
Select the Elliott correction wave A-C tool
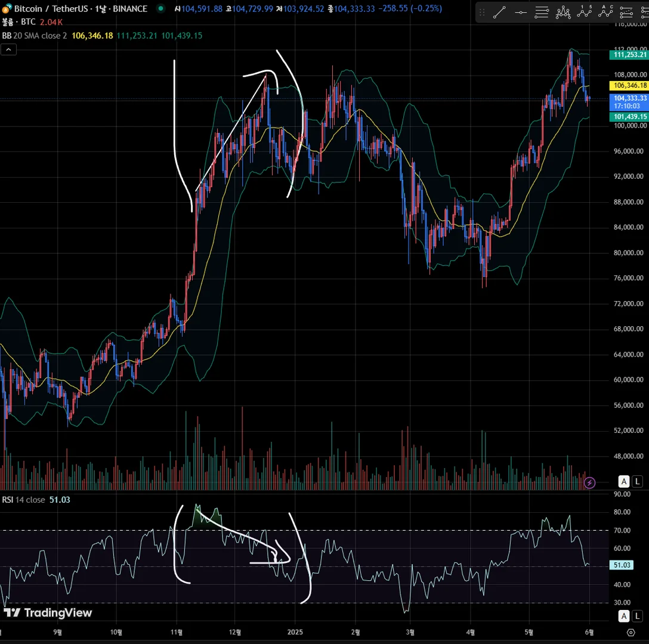(605, 13)
